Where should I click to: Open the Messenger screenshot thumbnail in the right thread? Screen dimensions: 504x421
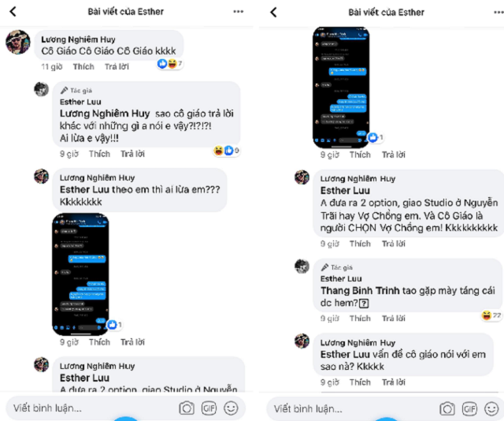(341, 88)
